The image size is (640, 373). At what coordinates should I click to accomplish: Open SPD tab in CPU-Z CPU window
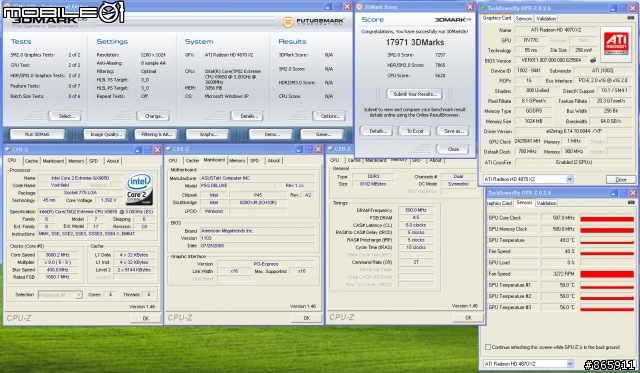click(x=94, y=161)
